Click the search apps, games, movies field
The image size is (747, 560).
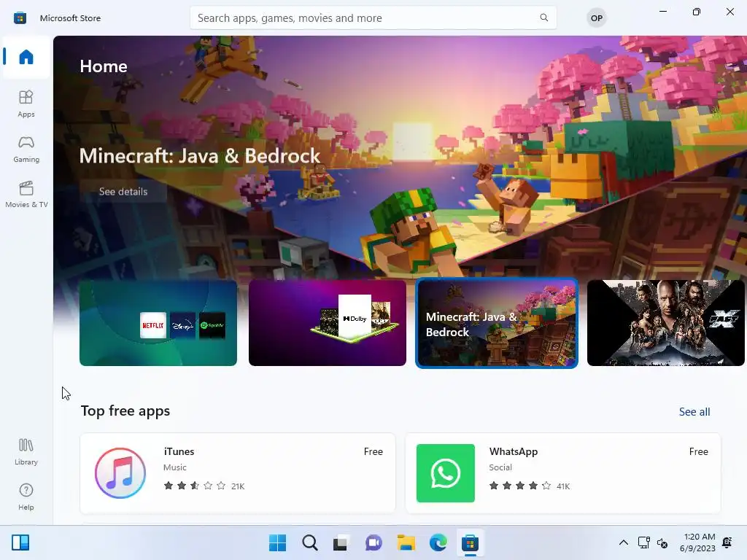(x=373, y=17)
